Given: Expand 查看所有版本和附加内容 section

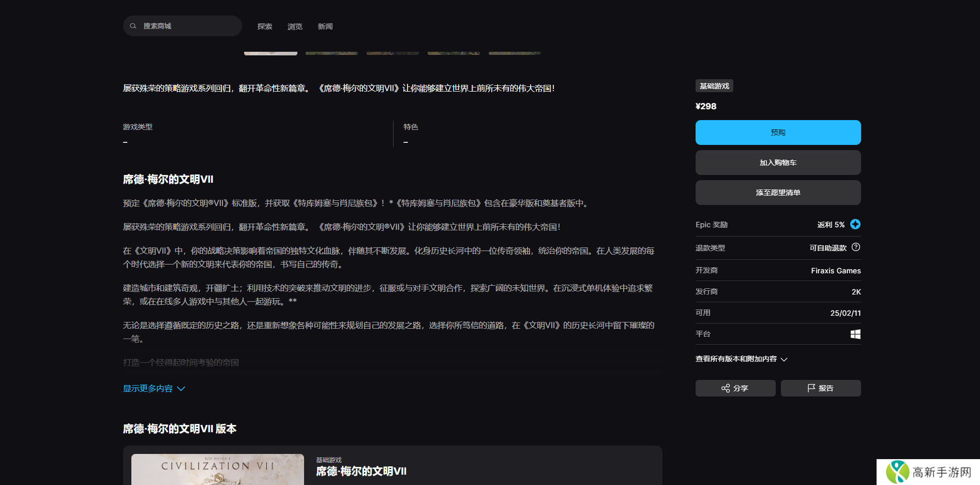Looking at the screenshot, I should (x=741, y=359).
